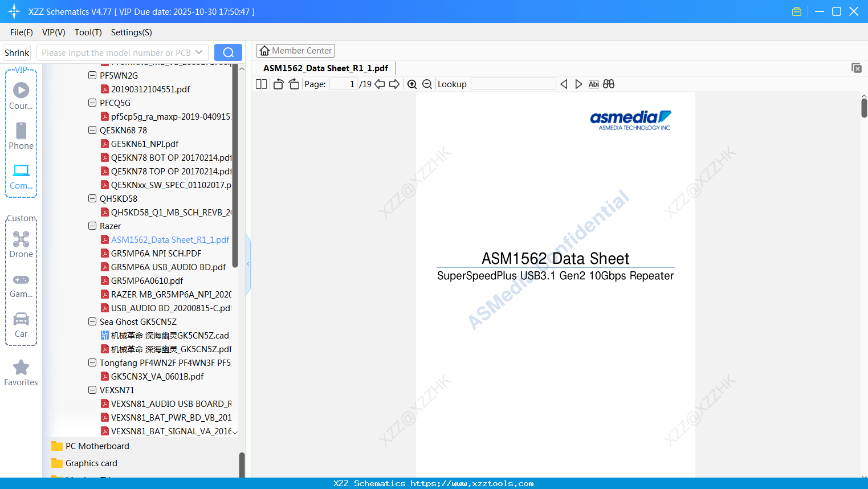Open the Drone category

[21, 244]
